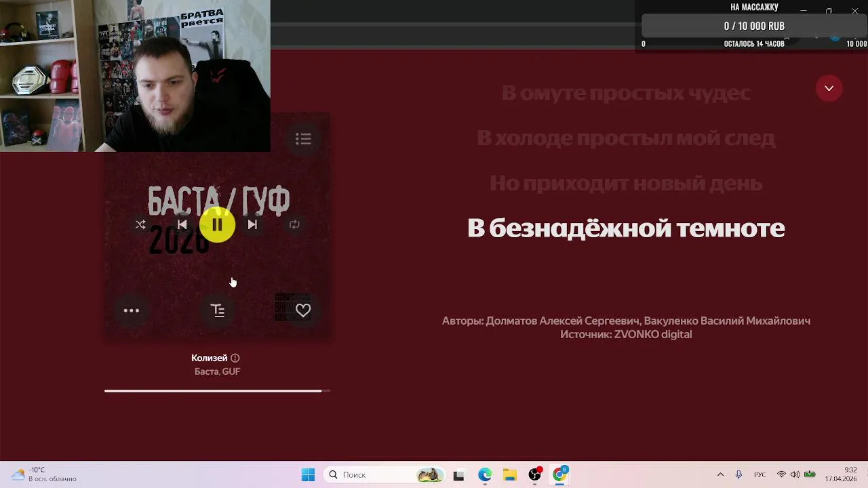Viewport: 868px width, 488px height.
Task: Jump to lyric line Но приходит новый день
Action: (626, 183)
